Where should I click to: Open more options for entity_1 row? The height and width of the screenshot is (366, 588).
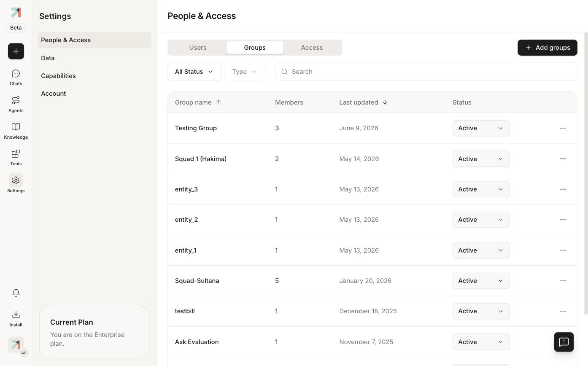(x=563, y=250)
